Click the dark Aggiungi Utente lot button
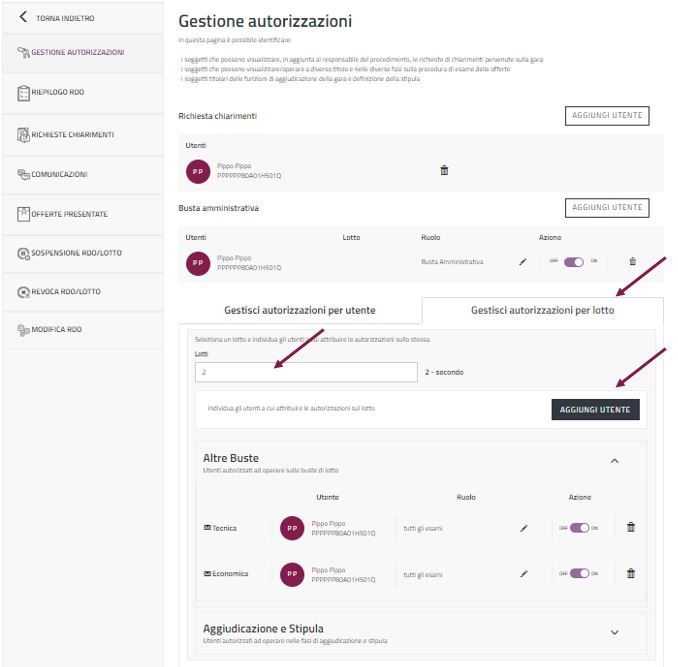 coord(595,409)
